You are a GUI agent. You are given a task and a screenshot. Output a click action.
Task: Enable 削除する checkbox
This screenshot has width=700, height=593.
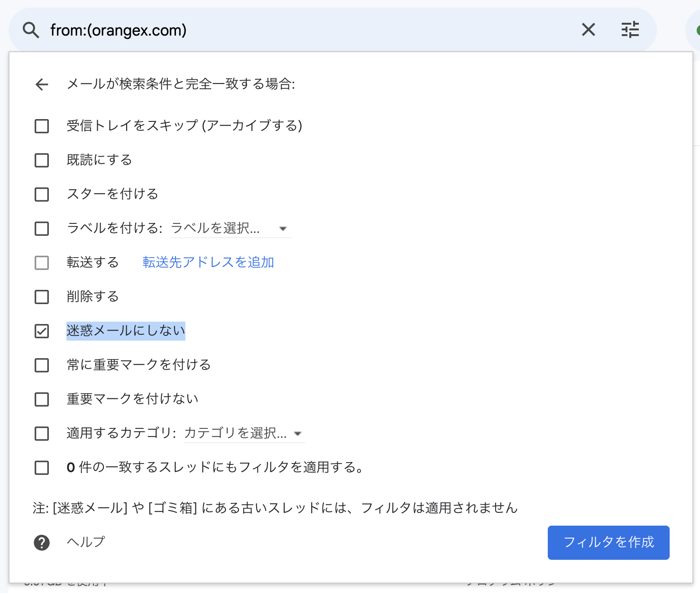pos(42,297)
